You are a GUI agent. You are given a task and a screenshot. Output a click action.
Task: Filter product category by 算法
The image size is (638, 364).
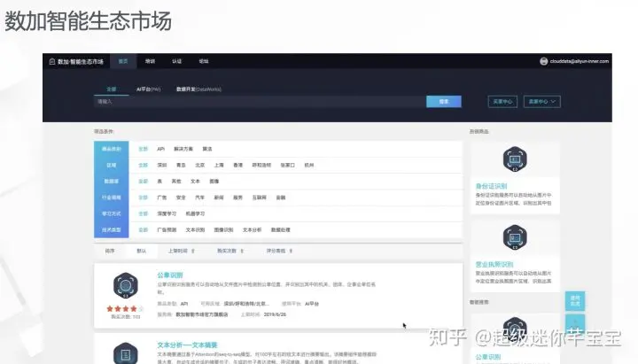tap(207, 149)
